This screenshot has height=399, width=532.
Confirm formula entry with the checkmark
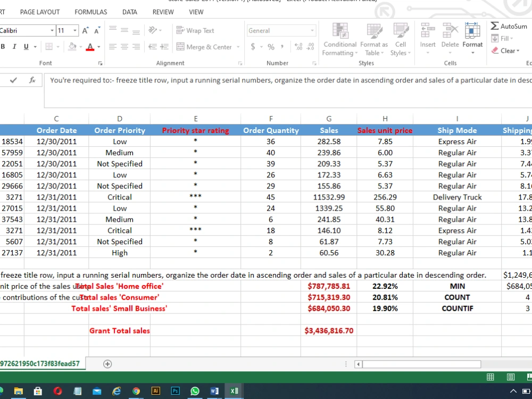(x=14, y=80)
